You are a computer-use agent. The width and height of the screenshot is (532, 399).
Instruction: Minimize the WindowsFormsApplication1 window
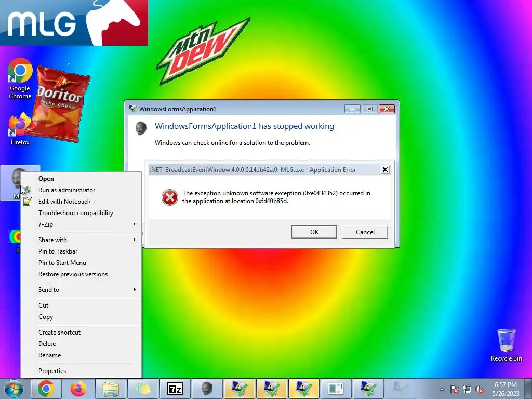(x=352, y=109)
